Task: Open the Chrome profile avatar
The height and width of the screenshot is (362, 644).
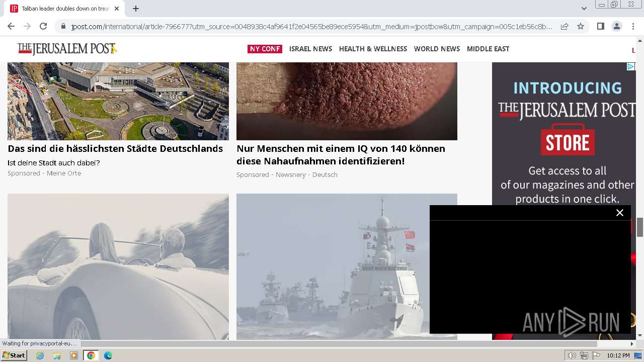Action: click(616, 26)
